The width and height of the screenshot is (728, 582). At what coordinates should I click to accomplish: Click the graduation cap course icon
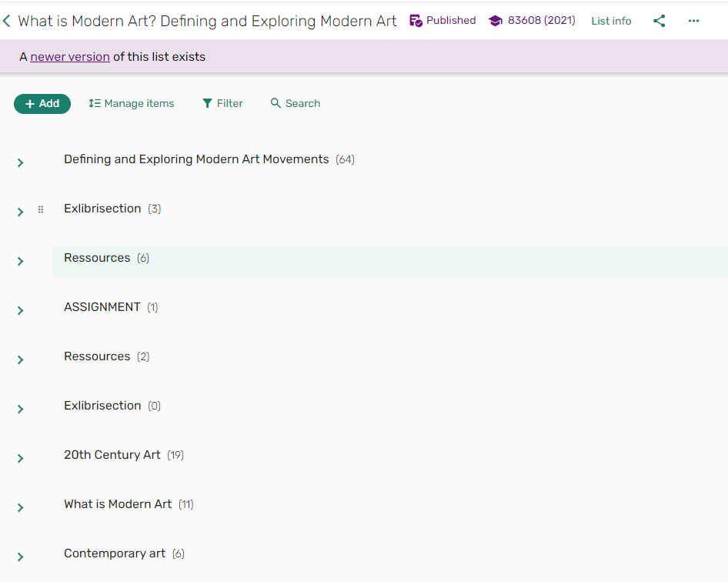tap(496, 21)
